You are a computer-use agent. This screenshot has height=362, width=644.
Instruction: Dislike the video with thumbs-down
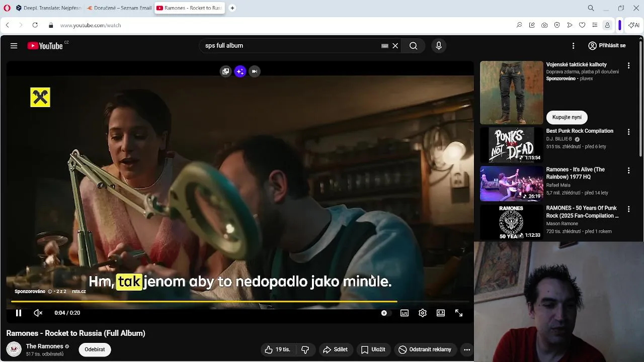coord(305,349)
